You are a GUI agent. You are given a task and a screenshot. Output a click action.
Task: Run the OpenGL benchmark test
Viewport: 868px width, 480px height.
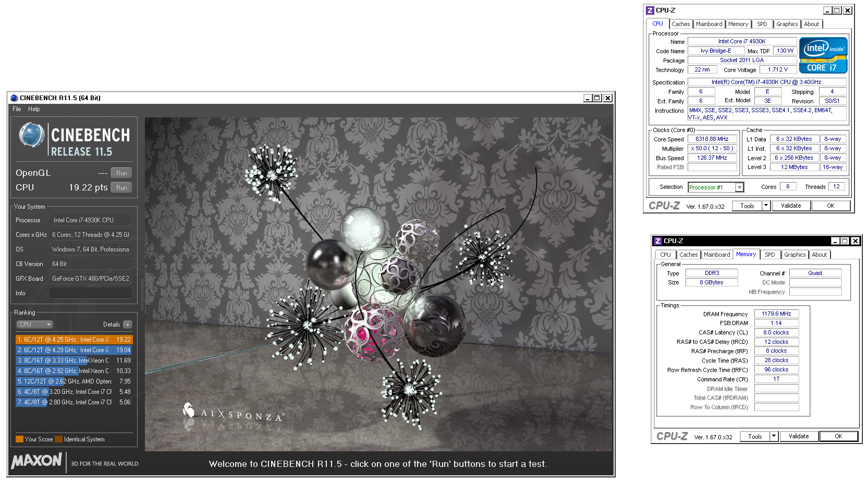click(121, 173)
